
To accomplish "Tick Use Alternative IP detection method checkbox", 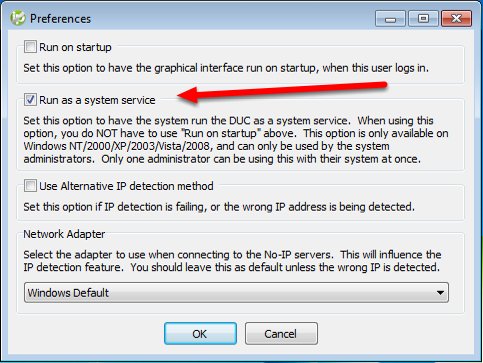I will coord(30,186).
